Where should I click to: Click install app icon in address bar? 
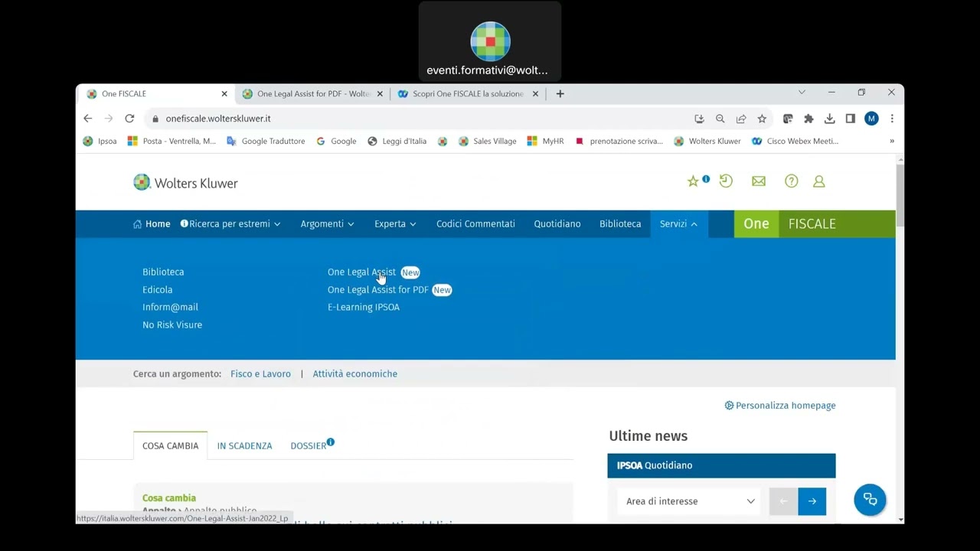pos(699,119)
